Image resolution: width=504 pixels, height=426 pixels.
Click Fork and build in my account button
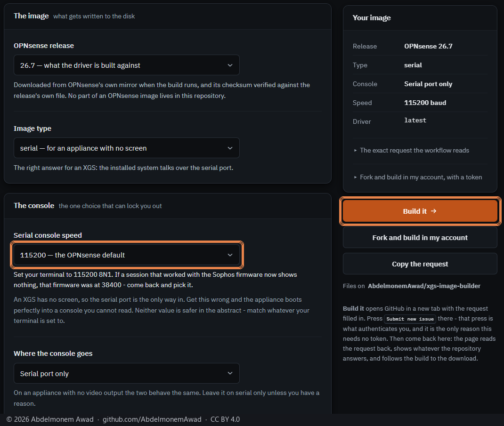[420, 238]
